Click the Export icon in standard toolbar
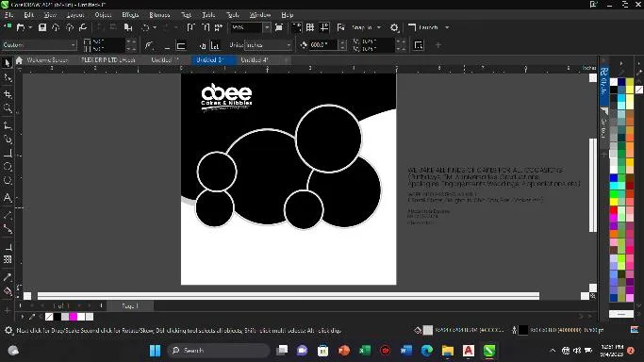 [x=206, y=27]
